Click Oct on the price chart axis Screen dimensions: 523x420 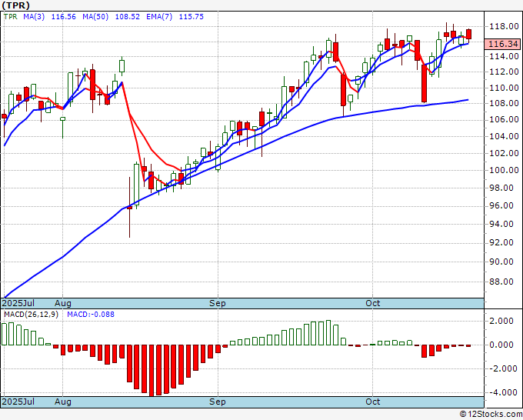[x=372, y=303]
